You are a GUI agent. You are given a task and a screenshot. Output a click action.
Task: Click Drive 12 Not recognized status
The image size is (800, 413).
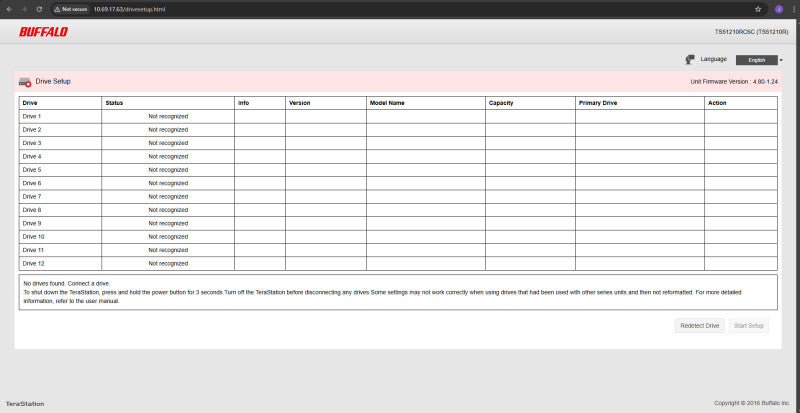click(x=168, y=263)
